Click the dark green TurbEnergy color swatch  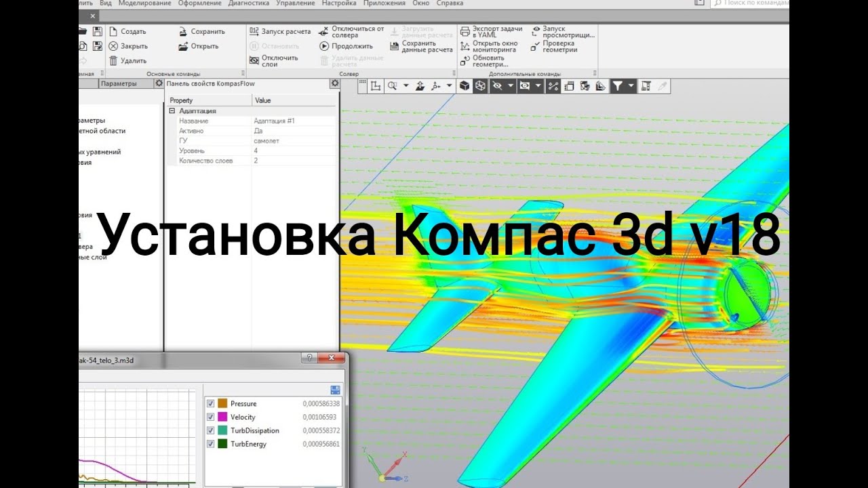(222, 444)
